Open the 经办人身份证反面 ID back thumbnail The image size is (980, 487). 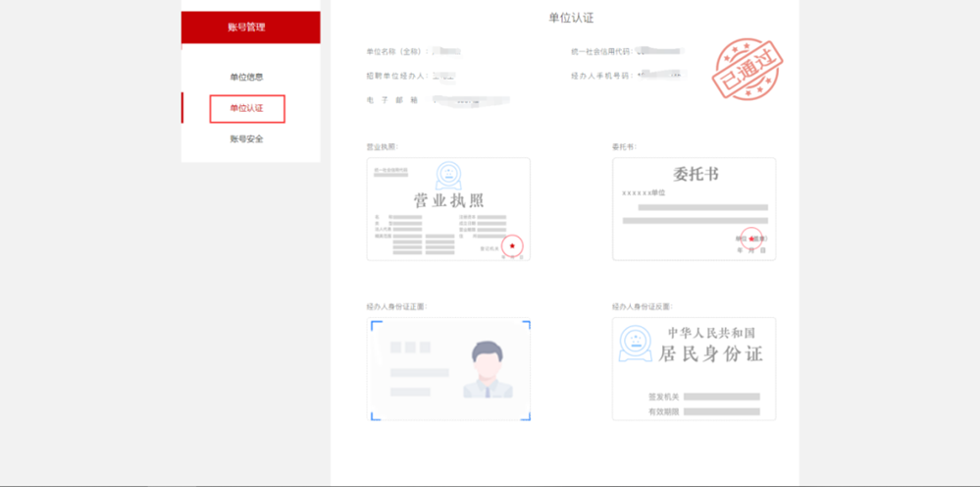(694, 369)
